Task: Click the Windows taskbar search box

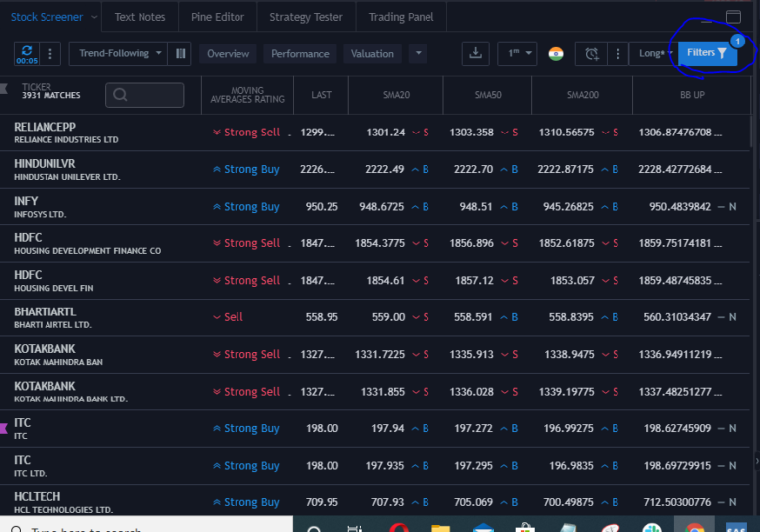Action: pos(146,525)
